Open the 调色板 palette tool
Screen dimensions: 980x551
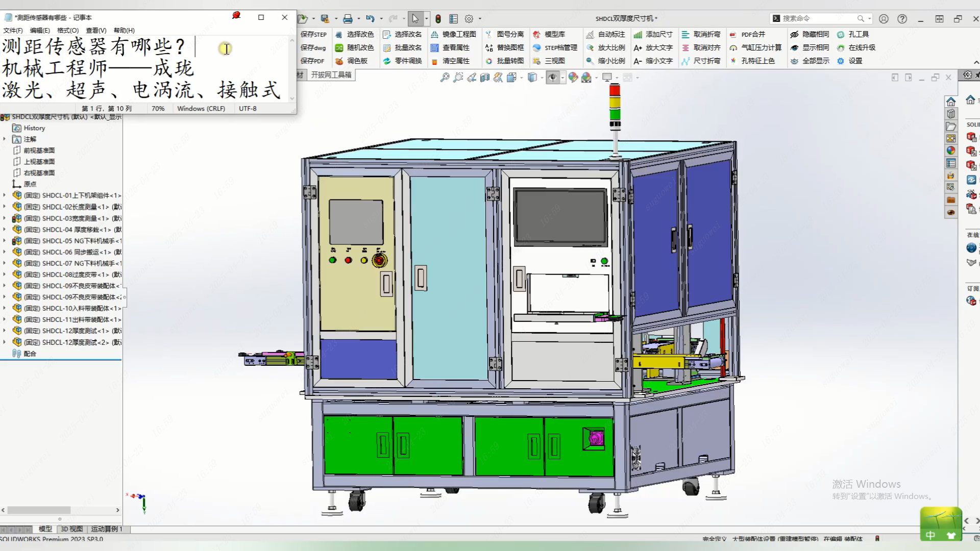pyautogui.click(x=352, y=61)
